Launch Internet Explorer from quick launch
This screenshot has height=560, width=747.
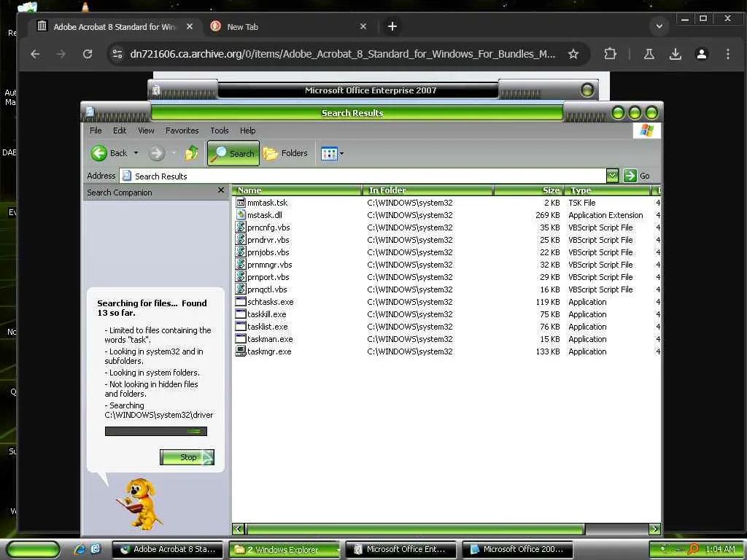pos(80,549)
